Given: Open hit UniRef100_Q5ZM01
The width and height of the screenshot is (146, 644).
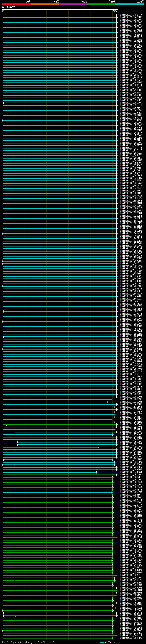Looking at the screenshot, I should pos(131,72).
